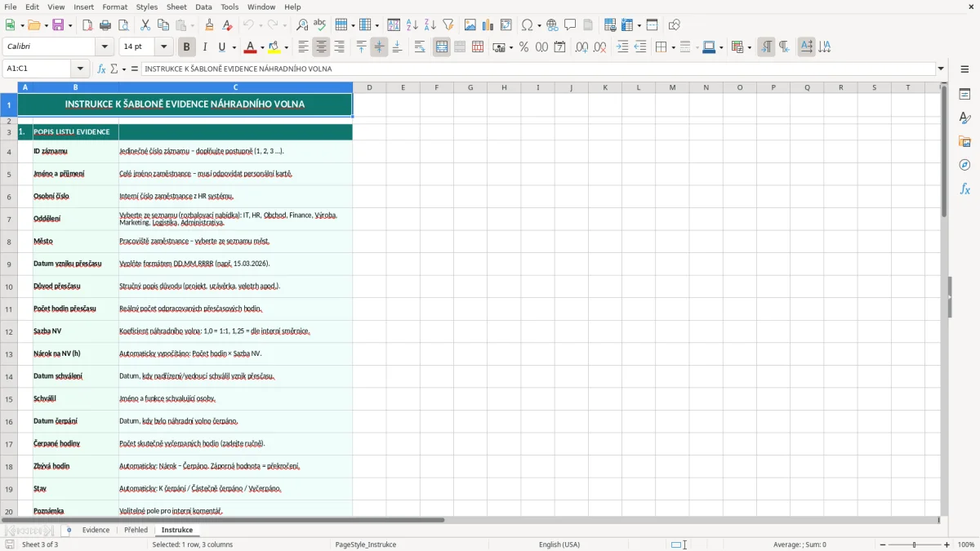Click the vertical scrollbar thumb
This screenshot has height=551, width=980.
coord(944,151)
